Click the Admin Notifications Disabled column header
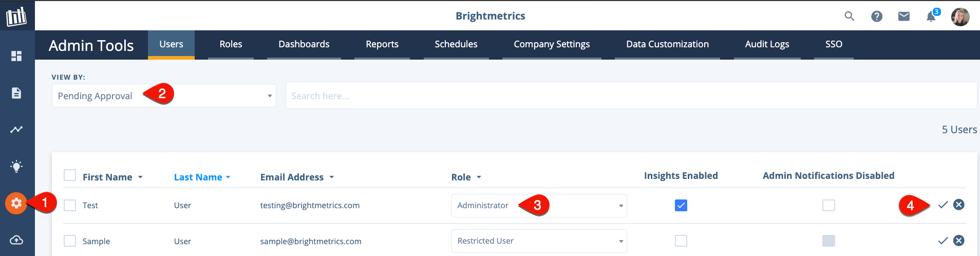980x256 pixels. pyautogui.click(x=828, y=175)
